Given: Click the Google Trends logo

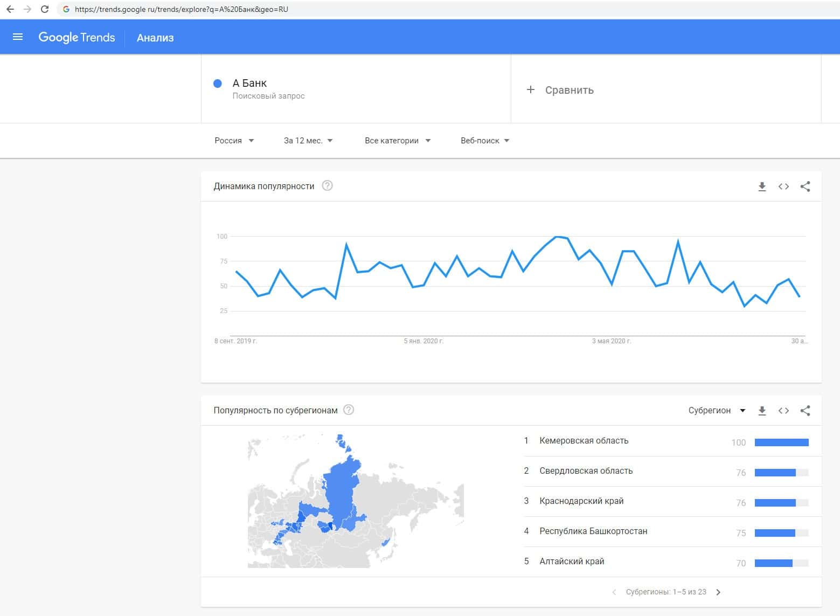Looking at the screenshot, I should 77,37.
